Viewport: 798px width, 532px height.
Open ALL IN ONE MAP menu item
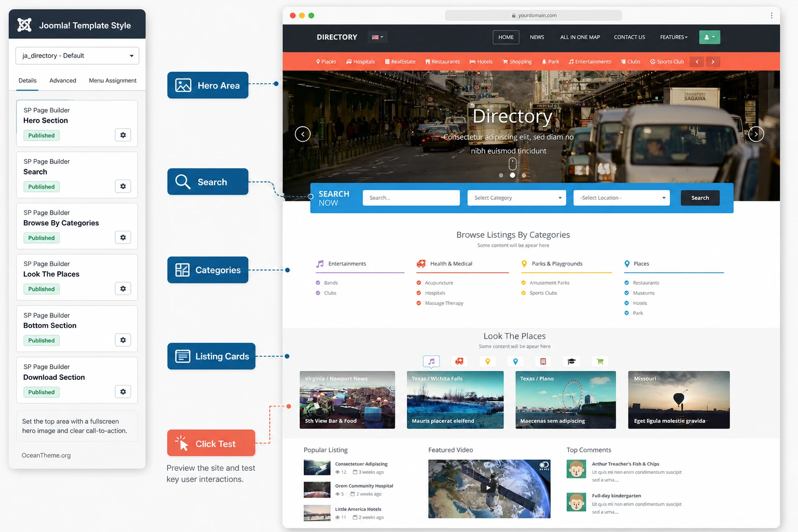tap(580, 37)
